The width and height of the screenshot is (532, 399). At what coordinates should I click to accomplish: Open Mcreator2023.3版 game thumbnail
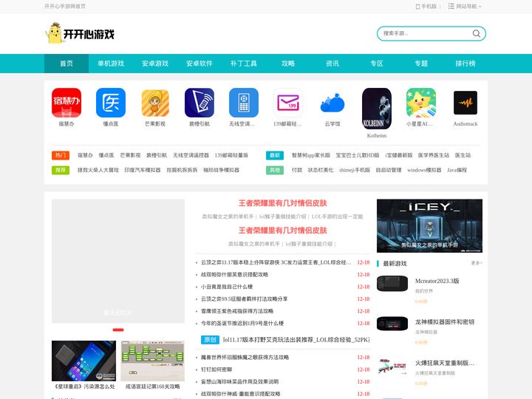[392, 284]
